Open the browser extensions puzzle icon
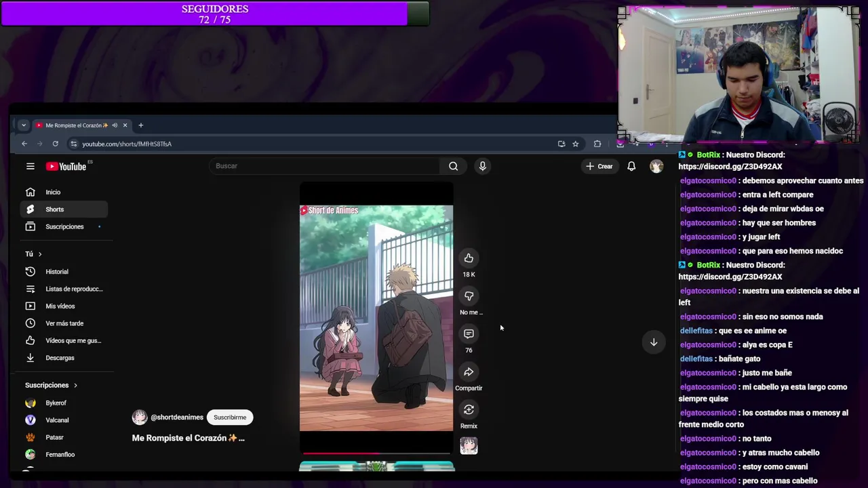The width and height of the screenshot is (868, 488). 597,144
